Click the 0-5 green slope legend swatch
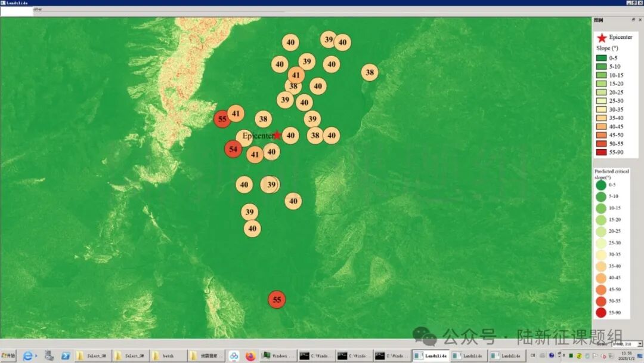This screenshot has height=363, width=644. [601, 58]
